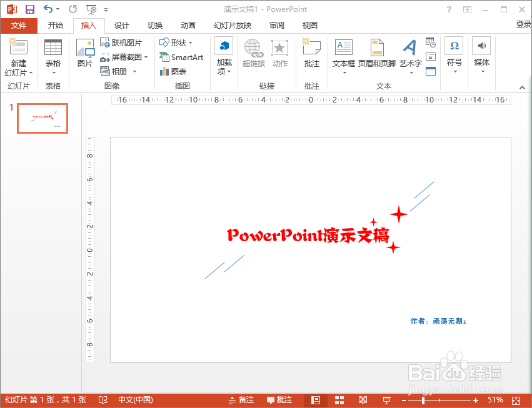Click 中文(中国) language indicator
The width and height of the screenshot is (532, 408).
click(x=136, y=400)
